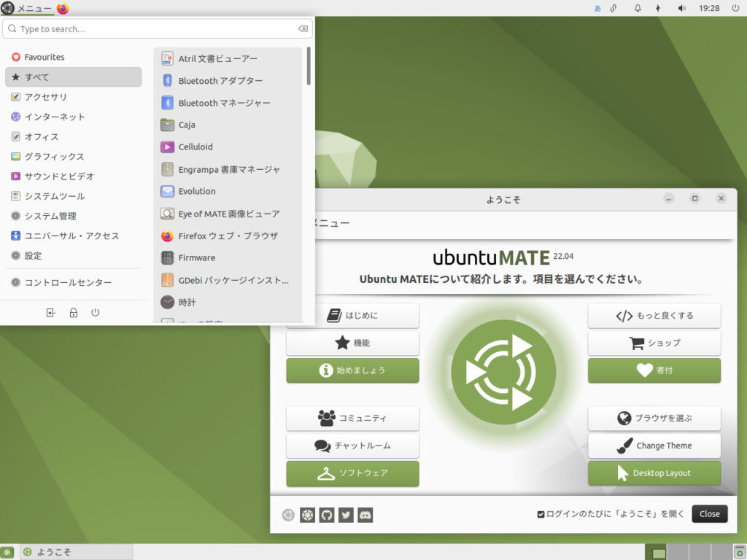This screenshot has width=747, height=560.
Task: Uncheck ログインのたびに「ようこそ」を開く
Action: click(x=541, y=513)
